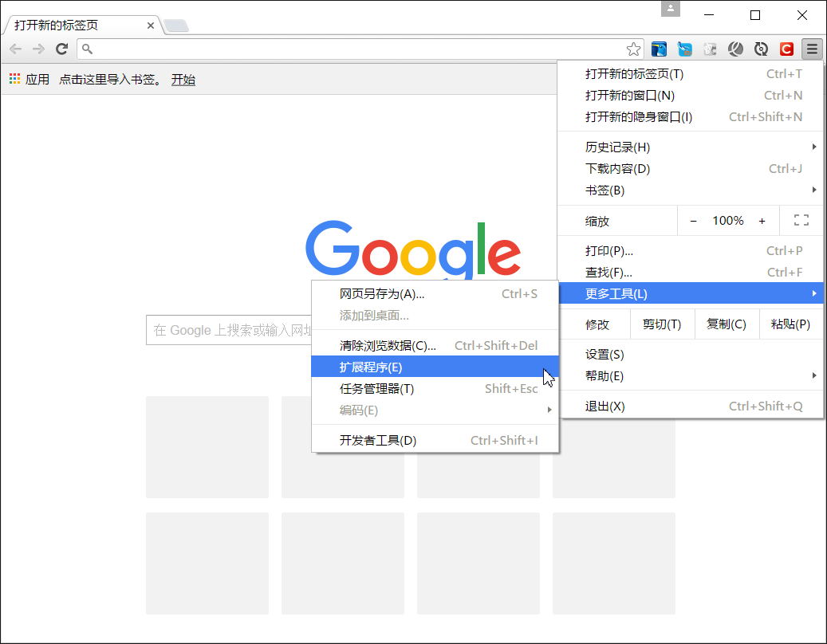Click into the address bar field
827x644 pixels.
(x=359, y=49)
